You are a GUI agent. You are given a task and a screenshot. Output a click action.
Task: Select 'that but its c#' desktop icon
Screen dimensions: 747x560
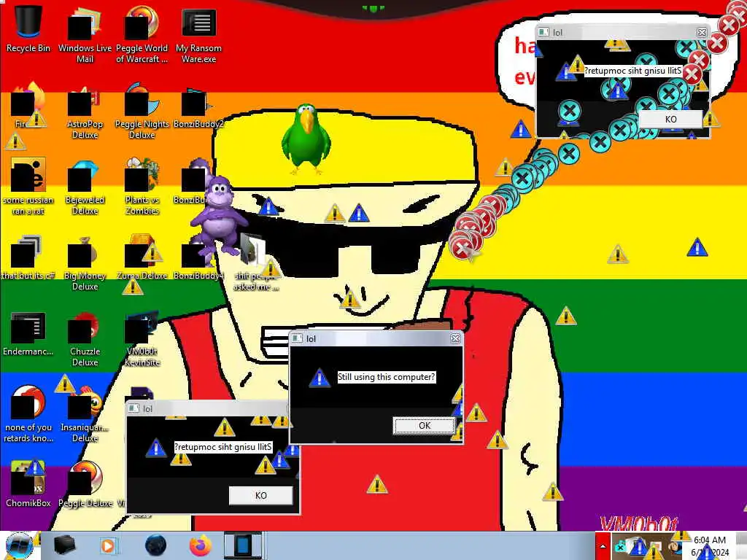tap(28, 257)
